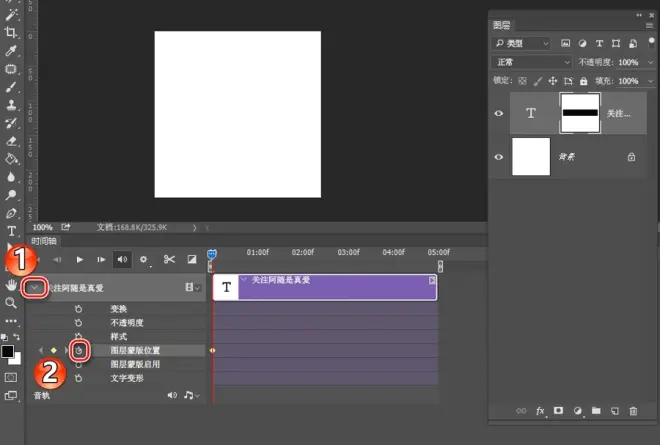Delete layer using the trash icon

633,411
